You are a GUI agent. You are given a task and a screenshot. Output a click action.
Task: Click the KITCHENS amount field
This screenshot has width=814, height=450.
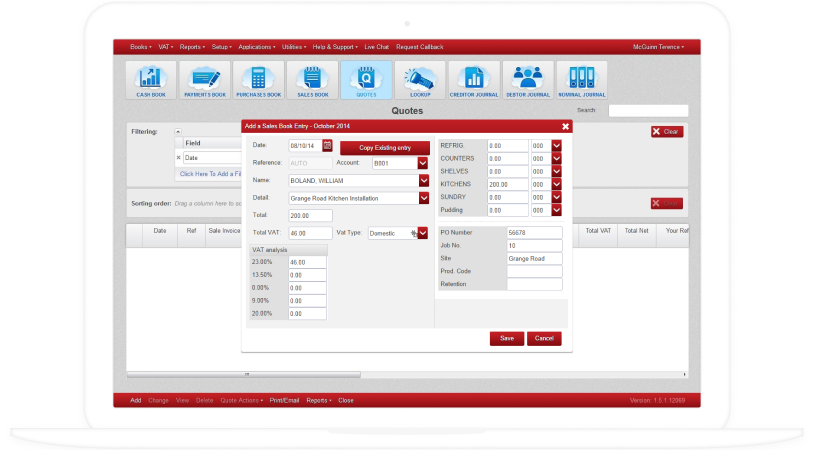pyautogui.click(x=508, y=184)
